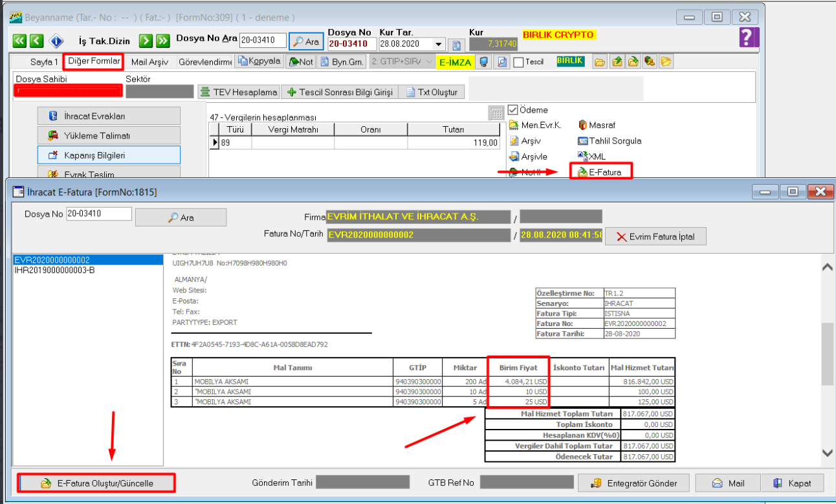Click the invoice preview scroll-down arrow
This screenshot has width=836, height=504.
[826, 453]
